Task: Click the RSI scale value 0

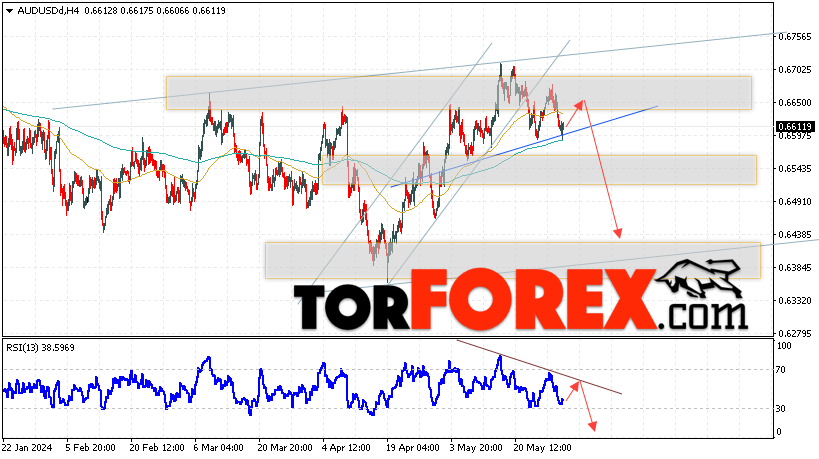Action: tap(779, 432)
